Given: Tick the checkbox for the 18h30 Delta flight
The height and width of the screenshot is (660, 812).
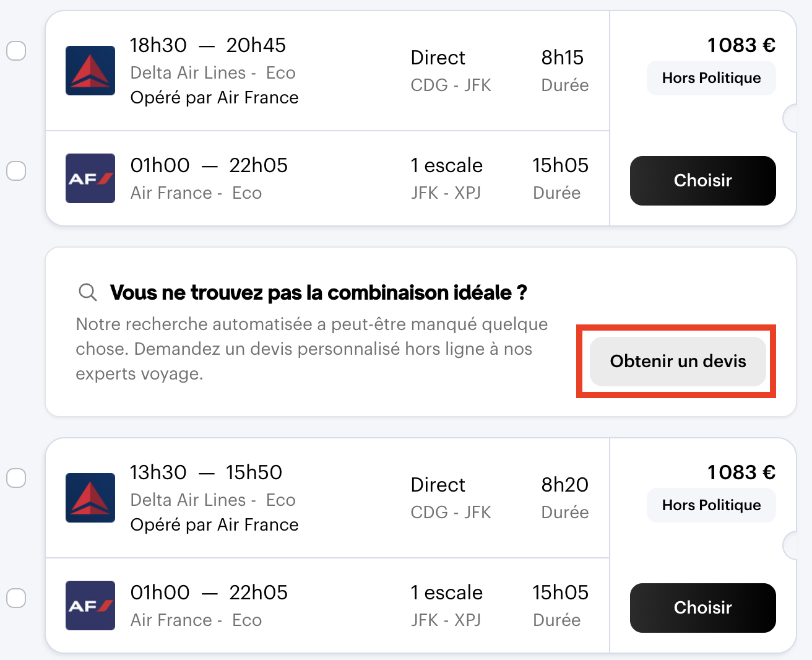Looking at the screenshot, I should [x=16, y=51].
